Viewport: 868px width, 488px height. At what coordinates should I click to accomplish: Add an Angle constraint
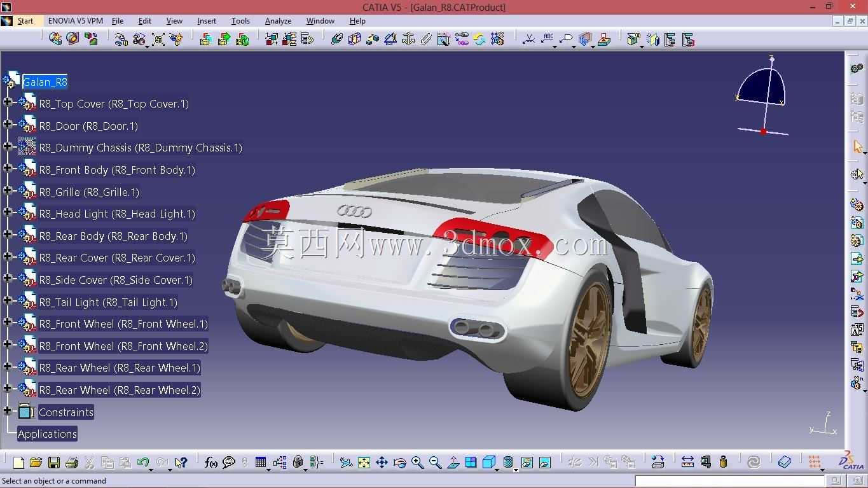(x=390, y=39)
